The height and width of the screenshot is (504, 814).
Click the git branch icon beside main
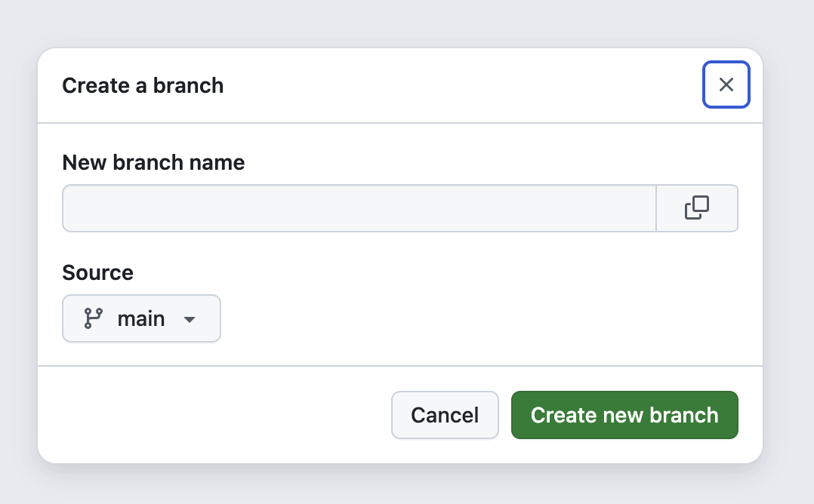click(93, 318)
